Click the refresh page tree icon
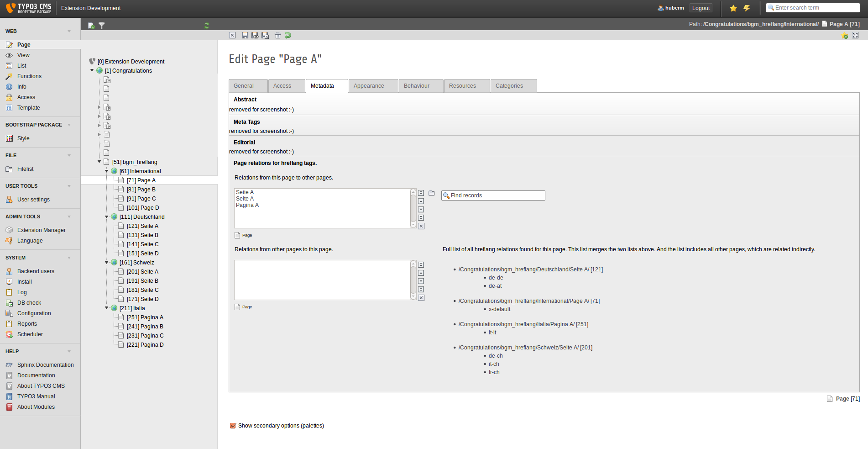 point(207,26)
